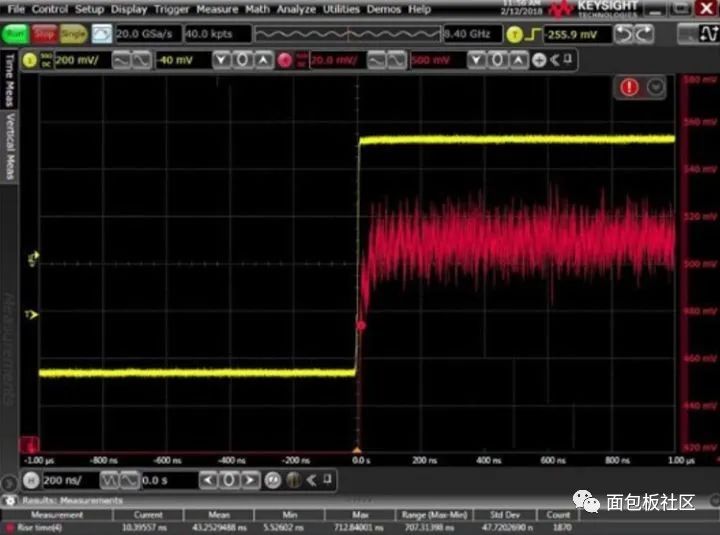Click the Auto Scale icon

(x=101, y=34)
